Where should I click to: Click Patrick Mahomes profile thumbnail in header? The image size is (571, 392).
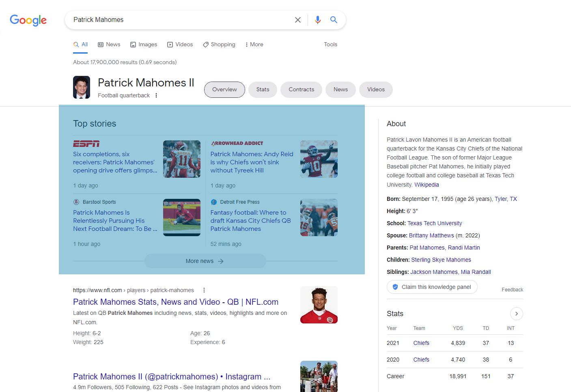[82, 87]
